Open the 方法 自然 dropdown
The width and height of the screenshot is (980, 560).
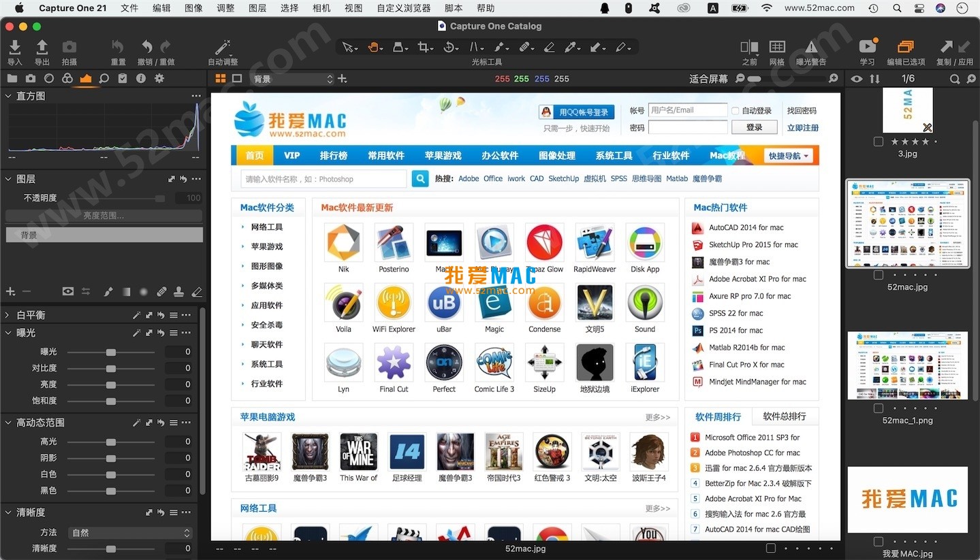pos(131,533)
